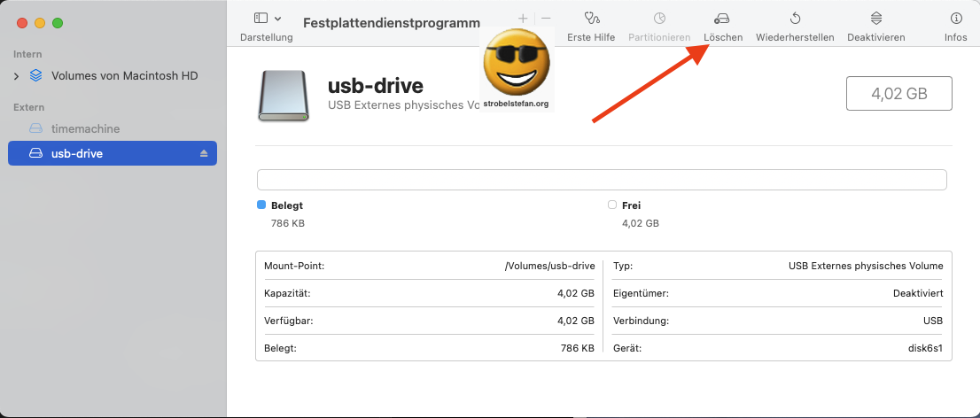Click the Löschen erase icon
The width and height of the screenshot is (980, 418).
coord(722,19)
